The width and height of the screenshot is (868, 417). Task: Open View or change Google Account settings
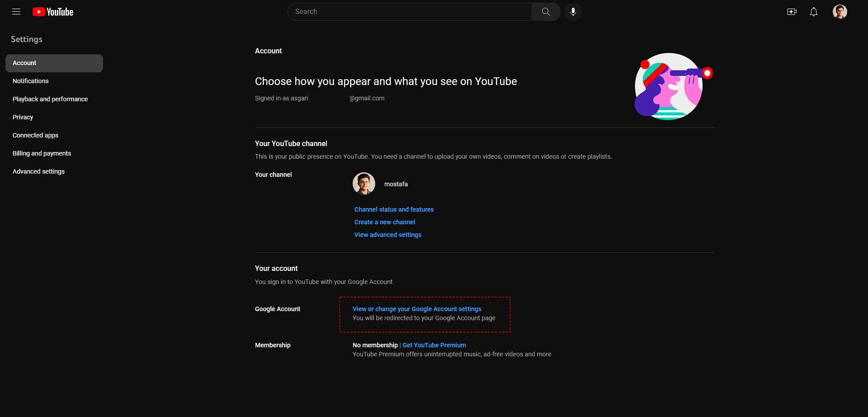[417, 309]
